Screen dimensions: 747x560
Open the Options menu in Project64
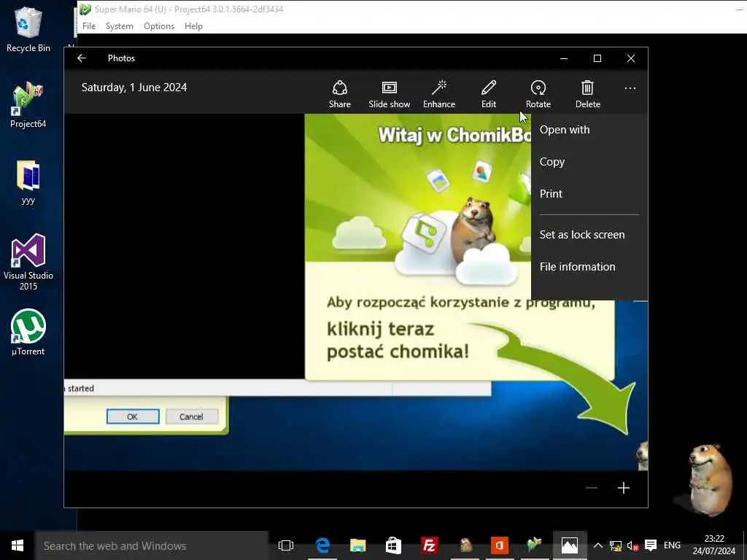(158, 26)
